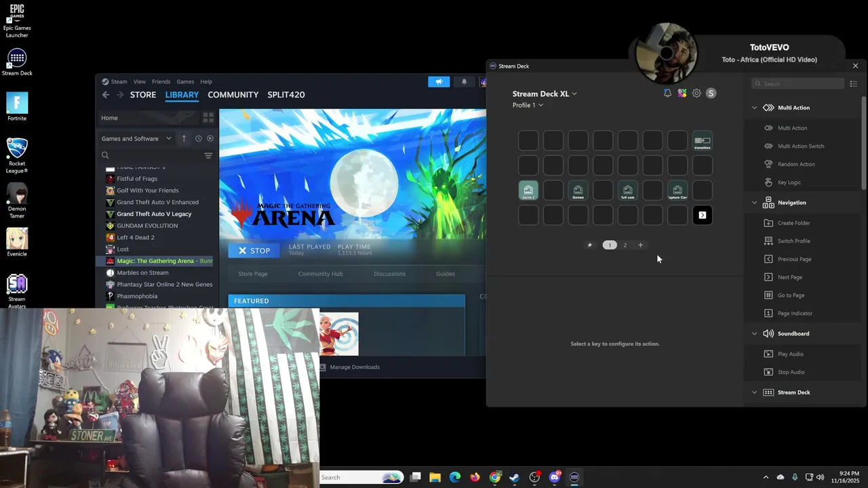Stop Magic: The Gathering Arena

pyautogui.click(x=254, y=251)
